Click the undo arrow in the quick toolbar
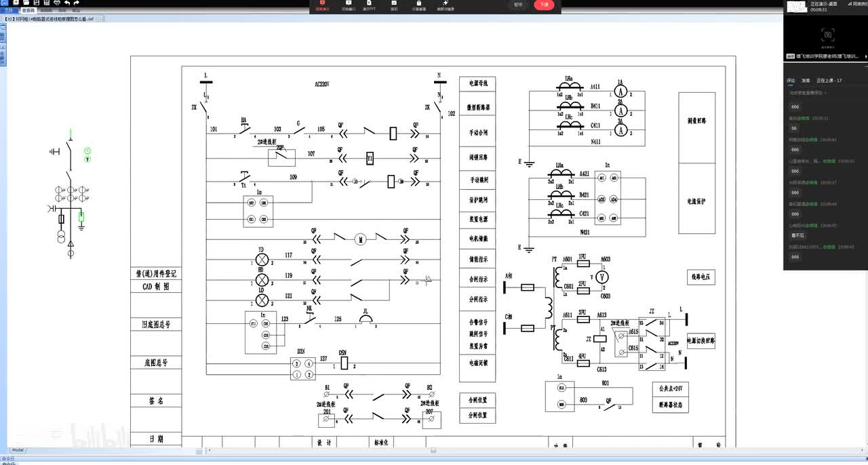The image size is (868, 465). [x=66, y=3]
